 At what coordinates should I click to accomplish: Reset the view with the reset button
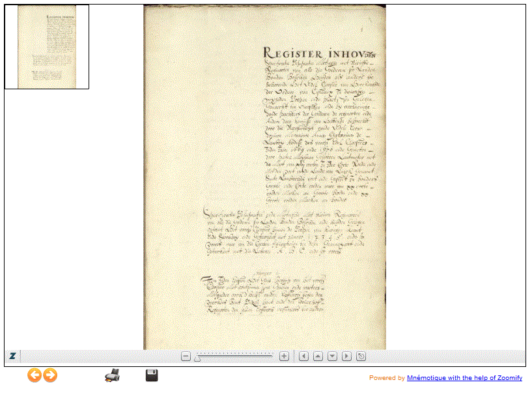361,356
